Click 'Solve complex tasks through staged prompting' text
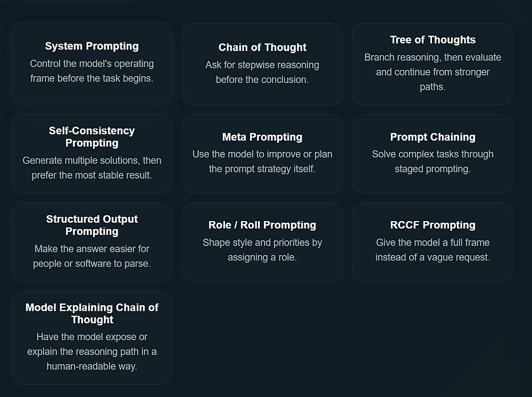The height and width of the screenshot is (397, 532). [433, 162]
